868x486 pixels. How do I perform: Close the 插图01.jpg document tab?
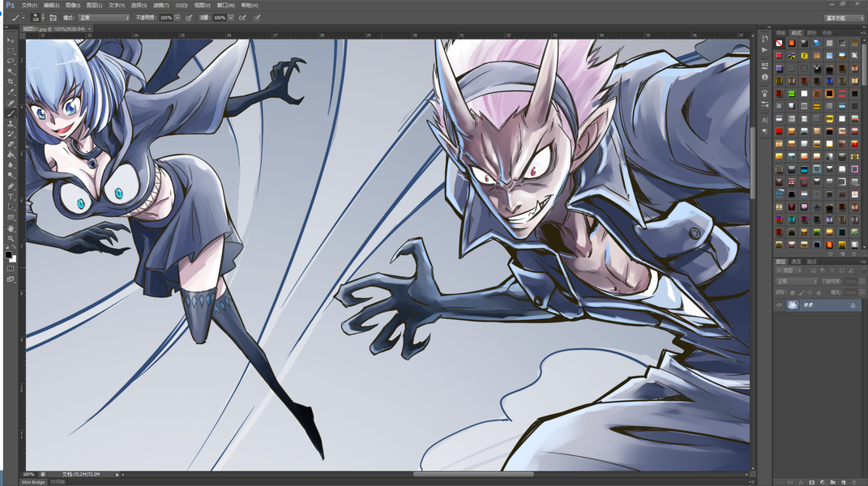tap(90, 29)
